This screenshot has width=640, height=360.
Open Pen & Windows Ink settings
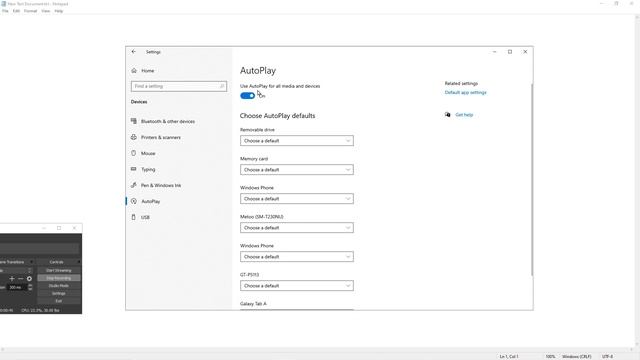tap(161, 185)
